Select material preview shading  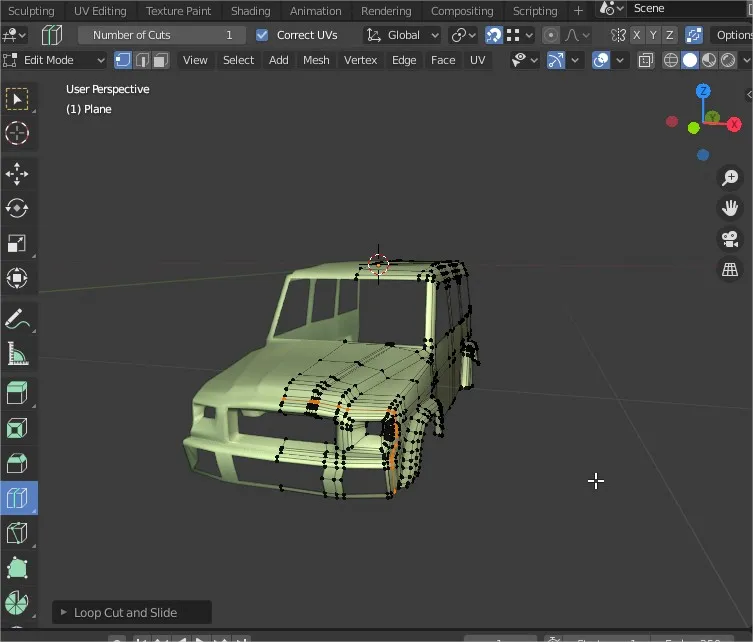pyautogui.click(x=709, y=61)
